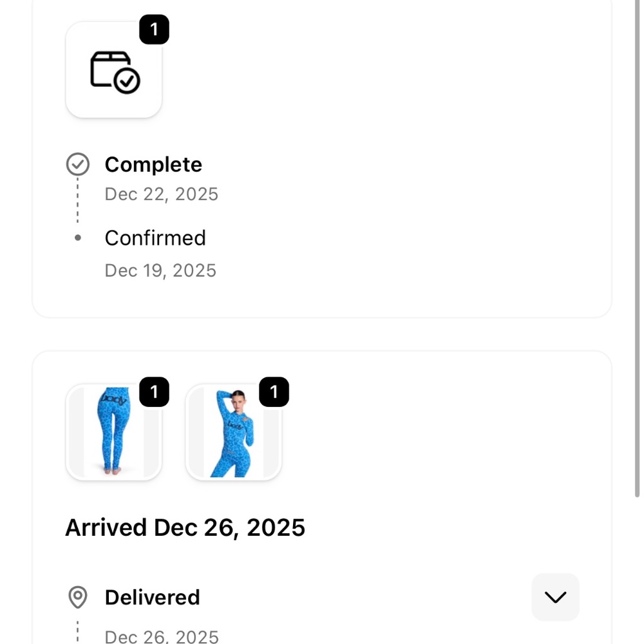Click the Dec 26, 2025 delivery date

point(162,636)
